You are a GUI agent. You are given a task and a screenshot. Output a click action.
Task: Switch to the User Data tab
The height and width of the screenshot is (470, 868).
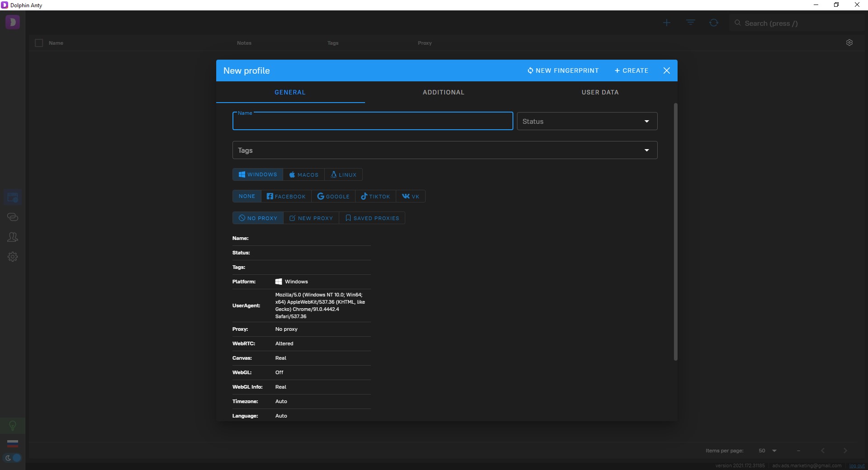point(600,92)
